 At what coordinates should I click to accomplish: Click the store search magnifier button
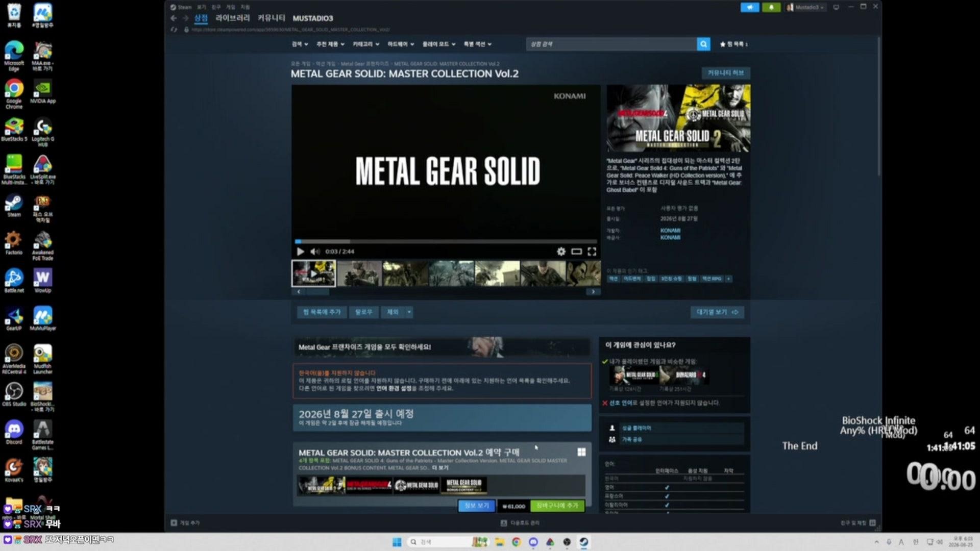click(703, 44)
